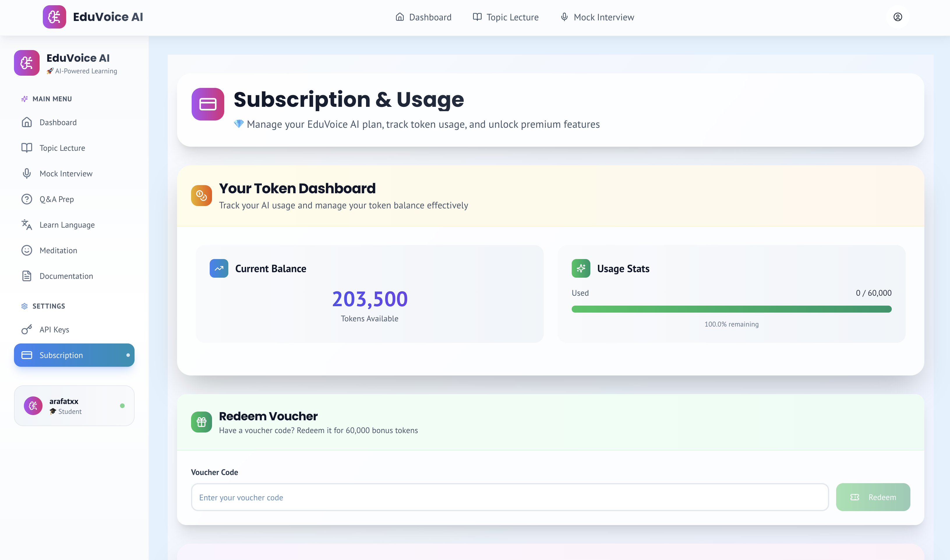Click the Token Dashboard coins icon
The height and width of the screenshot is (560, 950).
pos(201,196)
